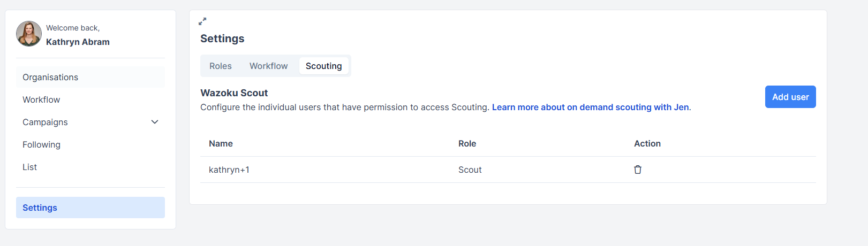Viewport: 868px width, 246px height.
Task: Select Settings in the sidebar
Action: [x=90, y=207]
